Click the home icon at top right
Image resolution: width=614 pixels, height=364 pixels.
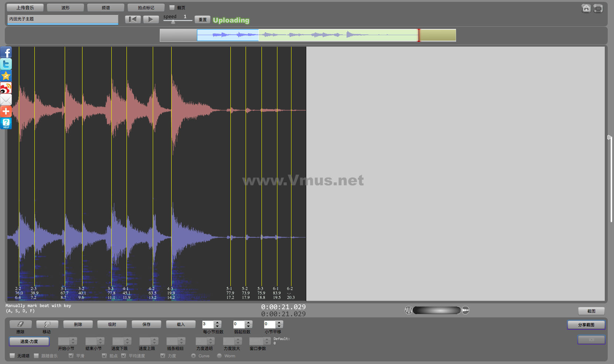coord(586,8)
